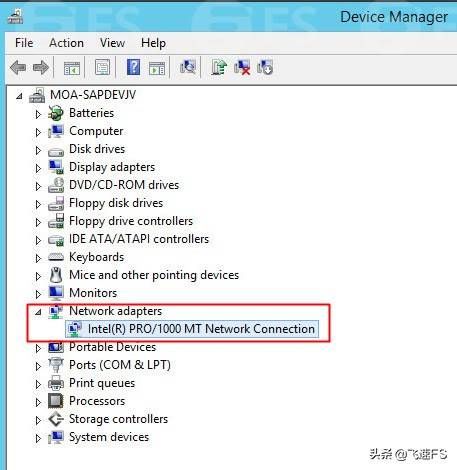Expand the Display adapters category
Image resolution: width=457 pixels, height=470 pixels.
point(38,168)
